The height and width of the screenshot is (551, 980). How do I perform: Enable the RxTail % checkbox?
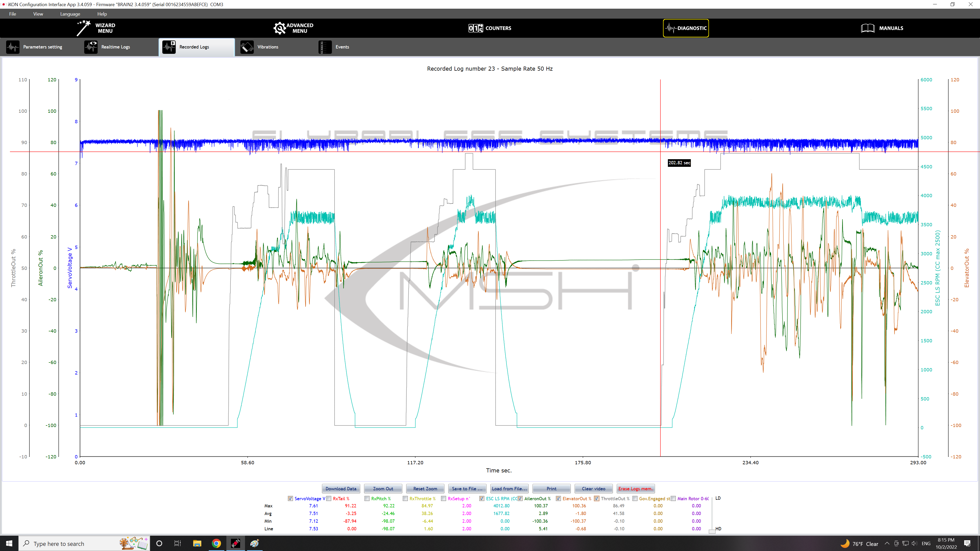click(329, 498)
